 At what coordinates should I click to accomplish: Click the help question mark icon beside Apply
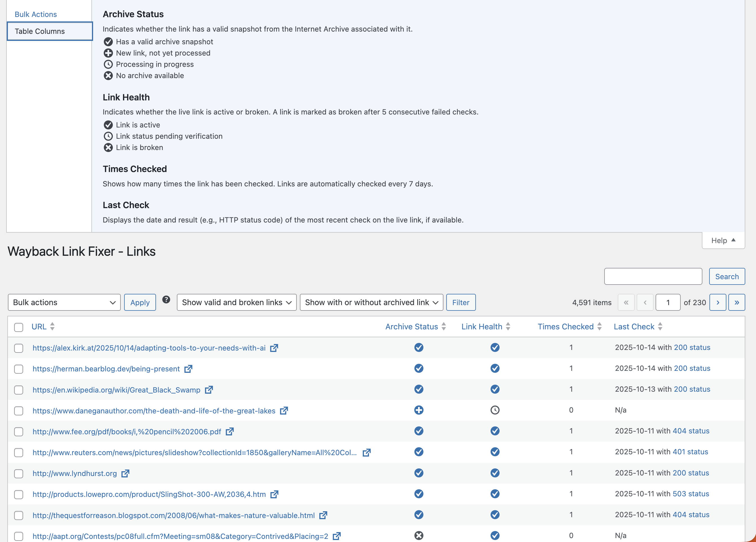click(166, 299)
